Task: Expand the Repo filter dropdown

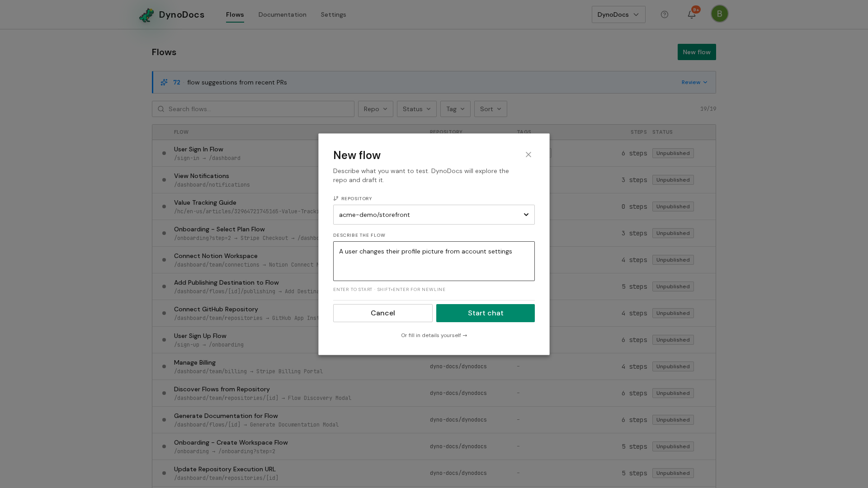Action: click(375, 109)
